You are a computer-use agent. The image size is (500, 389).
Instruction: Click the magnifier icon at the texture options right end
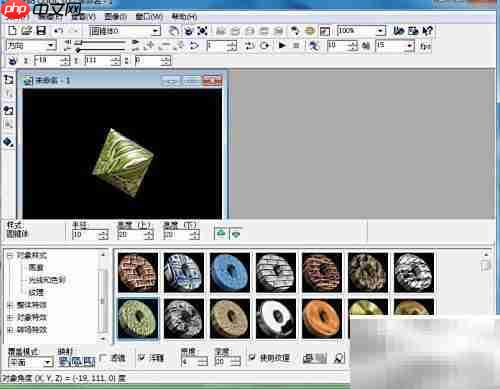coord(339,358)
